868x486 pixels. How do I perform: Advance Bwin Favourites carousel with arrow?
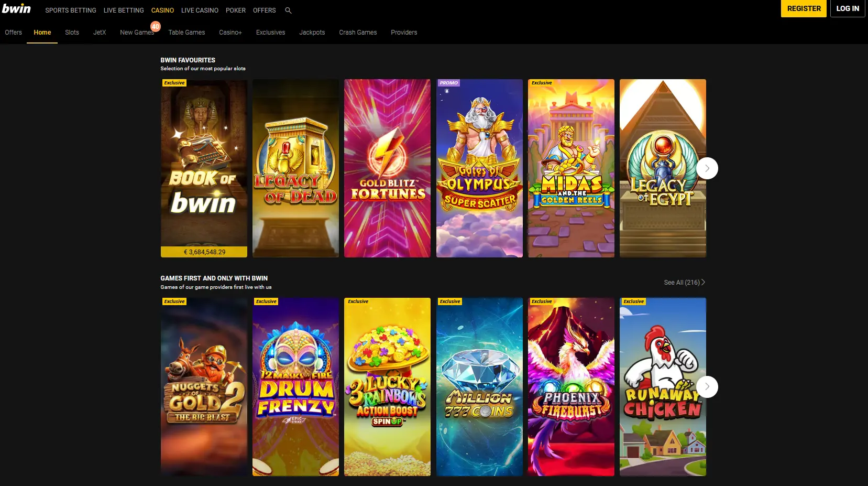click(x=707, y=168)
